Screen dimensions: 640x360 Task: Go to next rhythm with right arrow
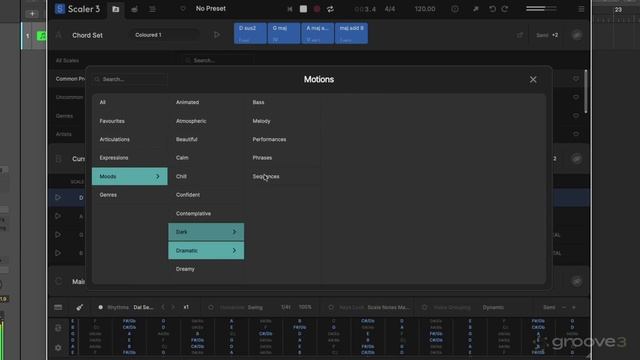pyautogui.click(x=173, y=307)
